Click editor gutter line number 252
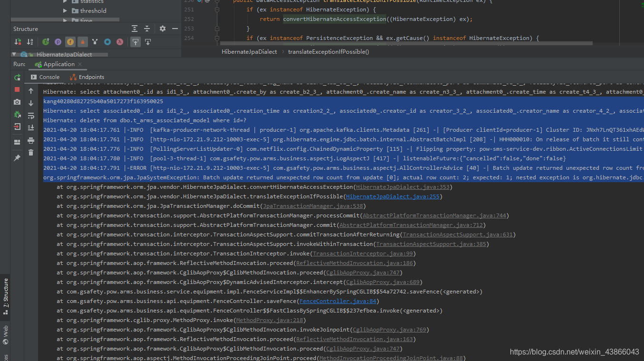This screenshot has width=644, height=361. 188,19
